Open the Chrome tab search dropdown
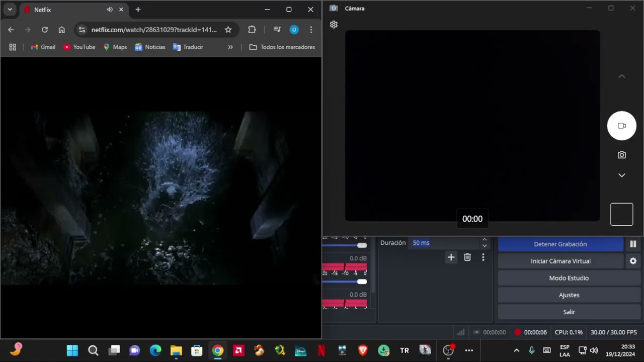 point(10,10)
